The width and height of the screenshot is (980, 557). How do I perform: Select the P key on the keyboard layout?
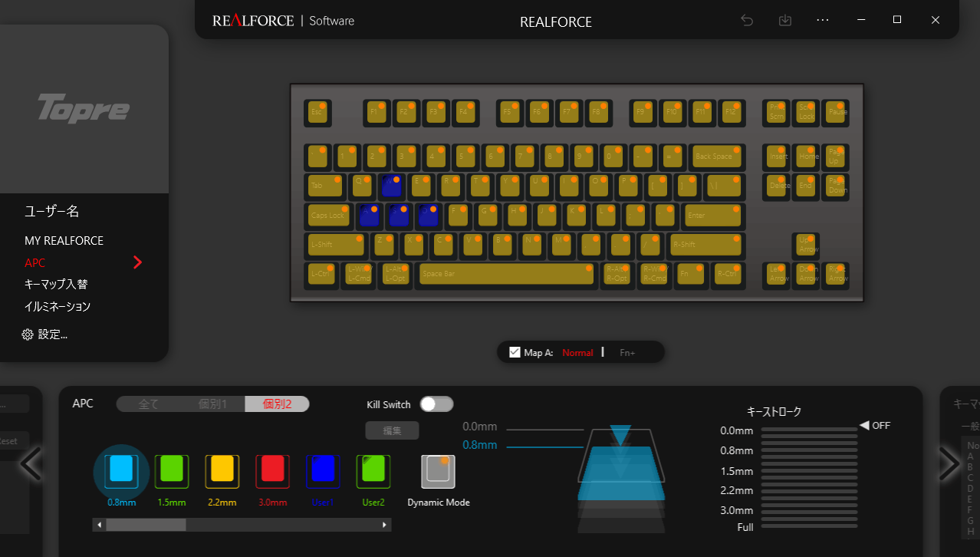click(x=628, y=186)
